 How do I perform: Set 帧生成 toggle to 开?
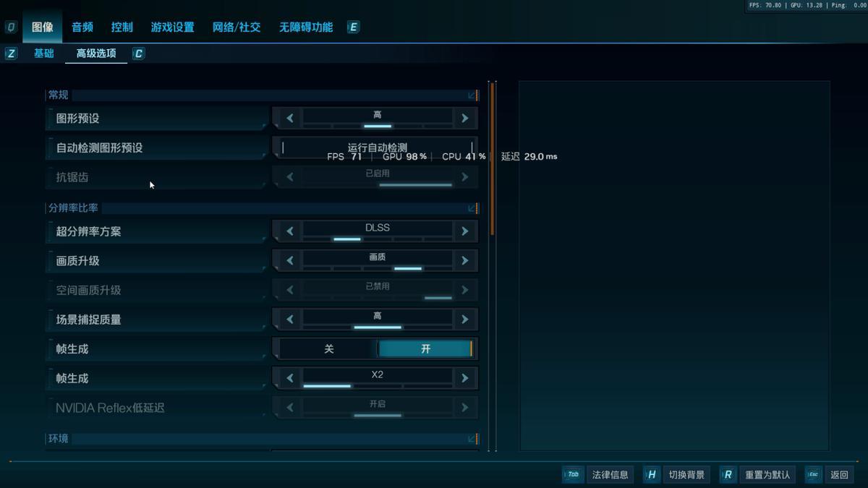425,348
